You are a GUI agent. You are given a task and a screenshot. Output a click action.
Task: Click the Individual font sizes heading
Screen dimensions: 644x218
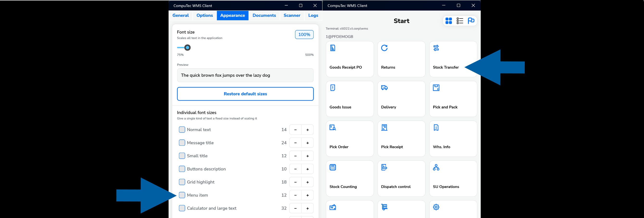196,113
